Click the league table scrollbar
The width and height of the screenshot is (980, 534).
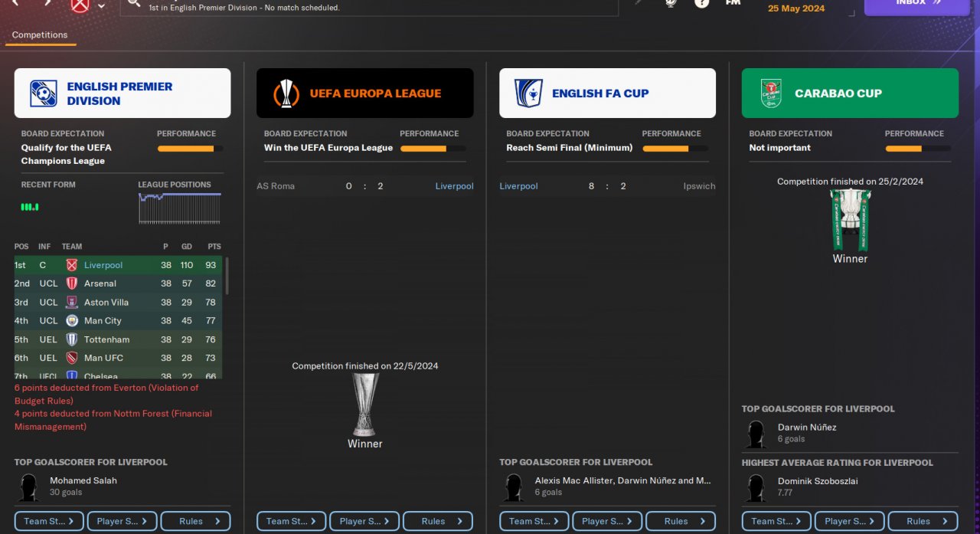coord(226,277)
